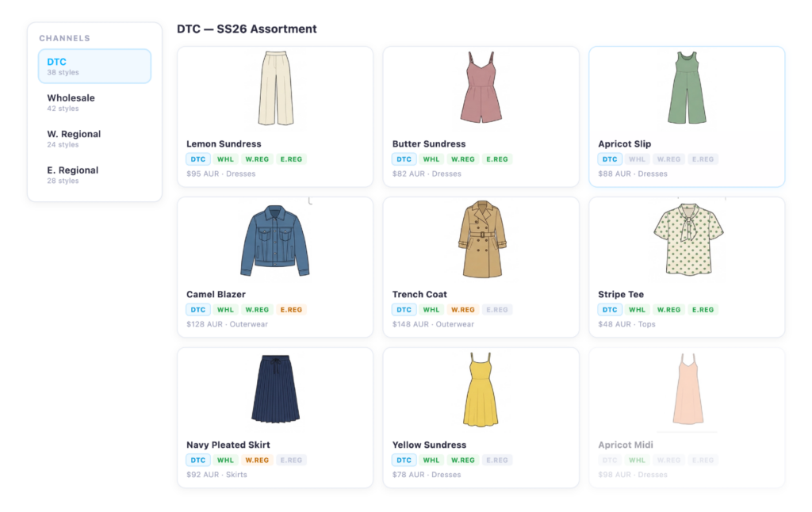Click the highlighted DTC channel entry
The height and width of the screenshot is (512, 812).
94,66
